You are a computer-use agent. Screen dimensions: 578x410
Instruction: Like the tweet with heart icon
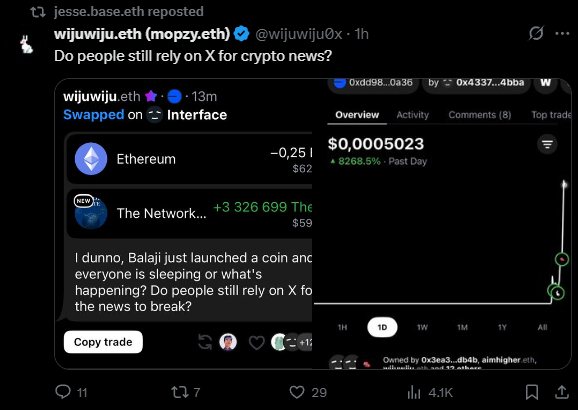pyautogui.click(x=297, y=392)
